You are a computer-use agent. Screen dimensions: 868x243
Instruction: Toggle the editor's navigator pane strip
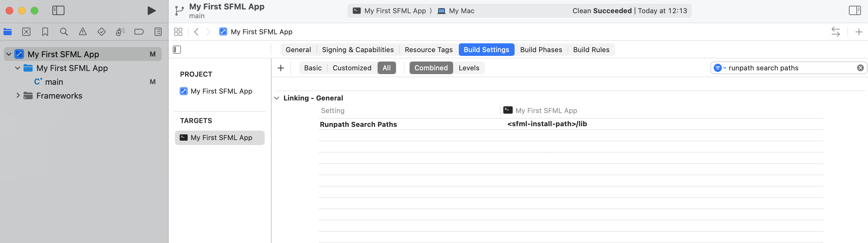177,49
